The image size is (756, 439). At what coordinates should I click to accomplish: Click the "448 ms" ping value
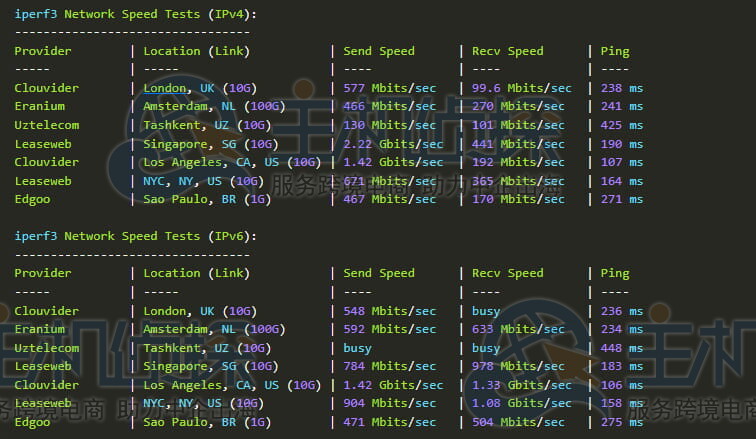click(622, 348)
